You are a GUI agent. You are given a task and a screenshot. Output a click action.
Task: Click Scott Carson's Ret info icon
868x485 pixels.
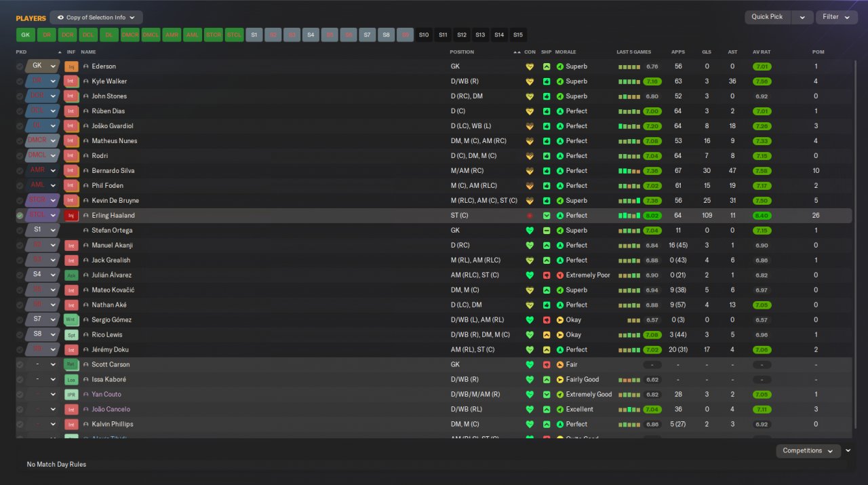click(71, 365)
